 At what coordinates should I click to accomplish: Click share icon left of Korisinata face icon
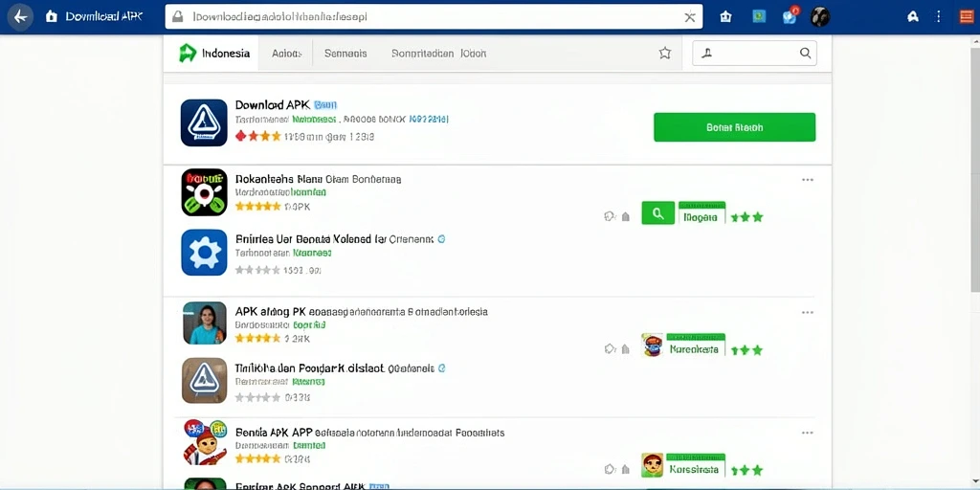point(610,469)
